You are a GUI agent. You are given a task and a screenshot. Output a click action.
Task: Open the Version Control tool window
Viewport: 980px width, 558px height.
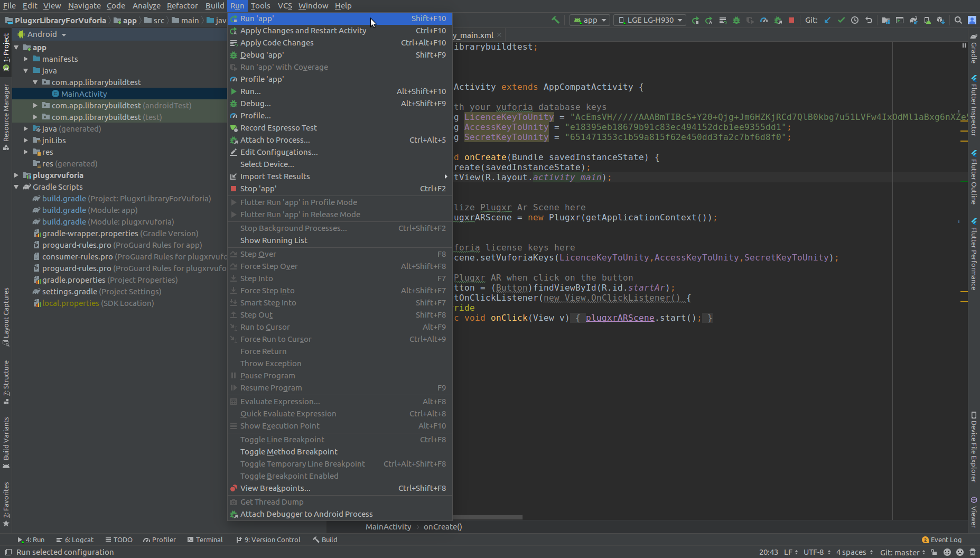(268, 540)
